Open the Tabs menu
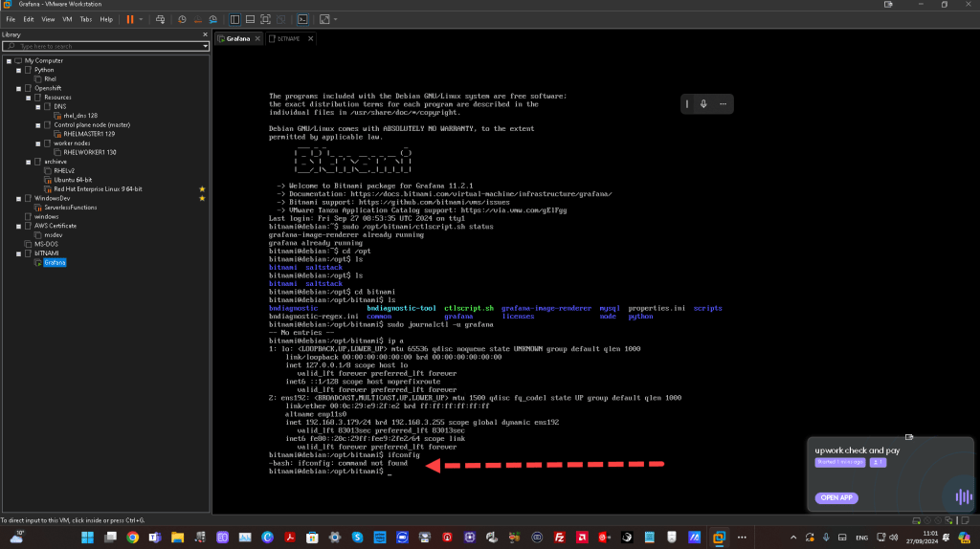980x549 pixels. pos(86,19)
